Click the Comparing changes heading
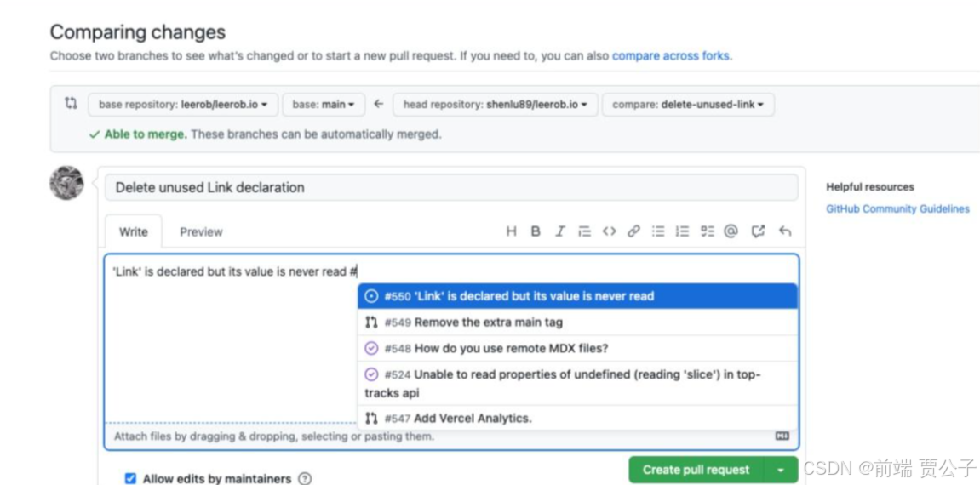 coord(137,31)
